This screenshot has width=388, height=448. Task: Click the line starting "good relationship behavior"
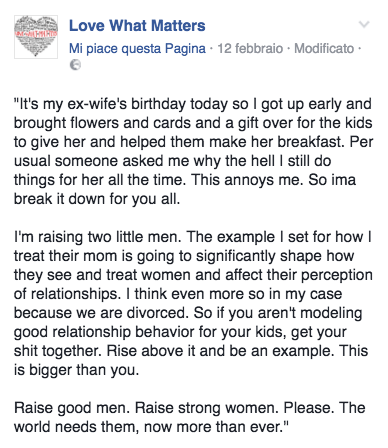pyautogui.click(x=180, y=332)
